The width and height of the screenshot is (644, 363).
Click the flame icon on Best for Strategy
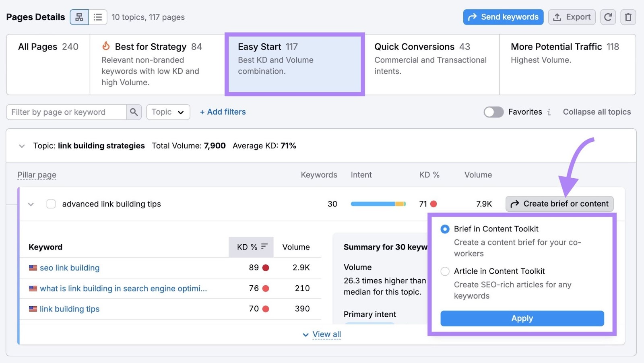point(105,46)
